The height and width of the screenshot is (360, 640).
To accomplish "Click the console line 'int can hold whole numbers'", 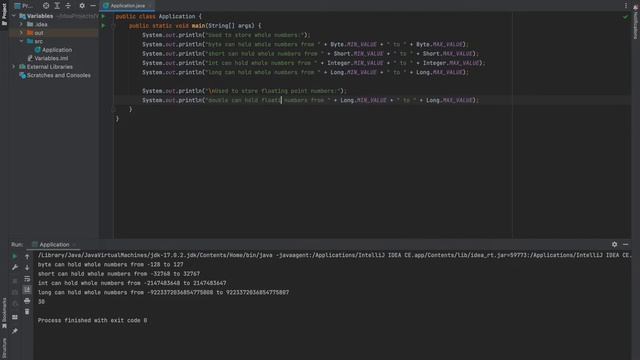I will pyautogui.click(x=132, y=283).
